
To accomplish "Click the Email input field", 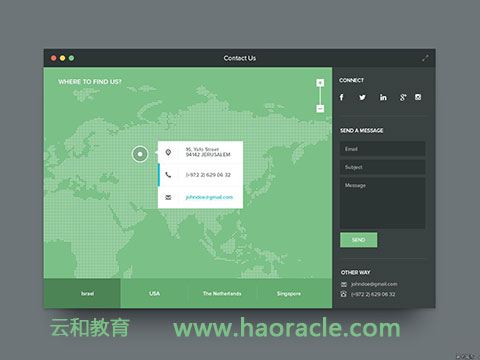I will (x=382, y=149).
